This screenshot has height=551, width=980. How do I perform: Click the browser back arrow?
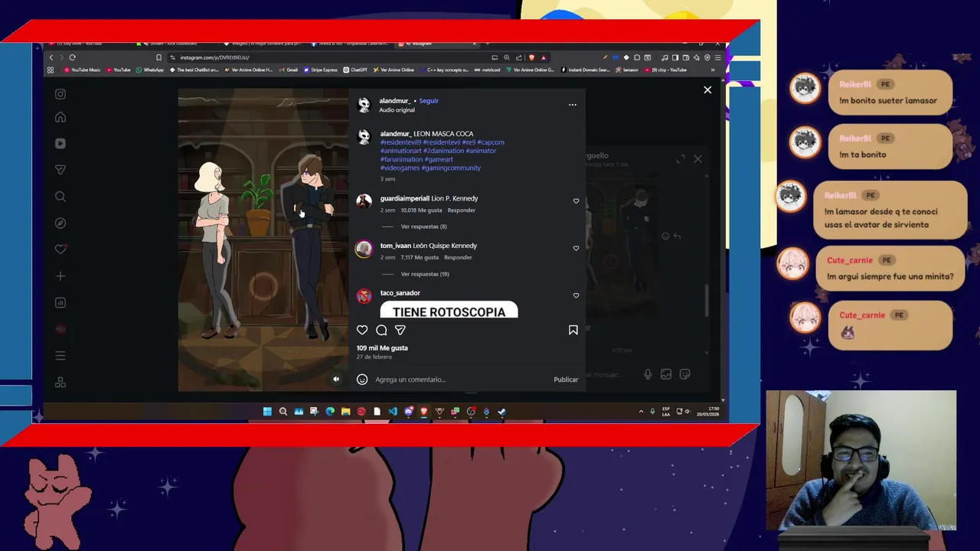(51, 57)
